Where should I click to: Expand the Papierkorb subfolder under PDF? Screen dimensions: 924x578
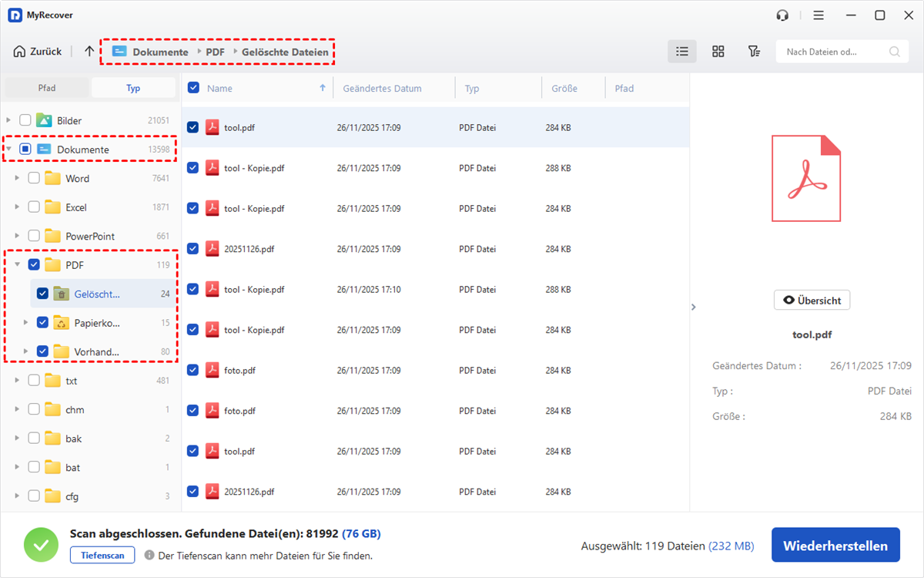pyautogui.click(x=26, y=323)
